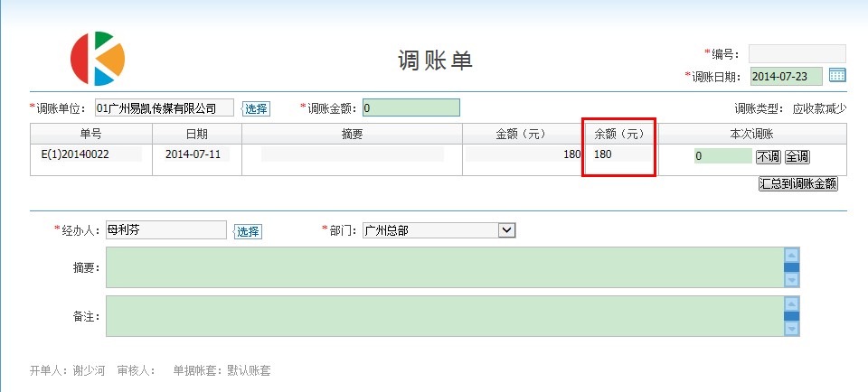Expand the 部门 dropdown list
868x392 pixels.
[x=506, y=230]
